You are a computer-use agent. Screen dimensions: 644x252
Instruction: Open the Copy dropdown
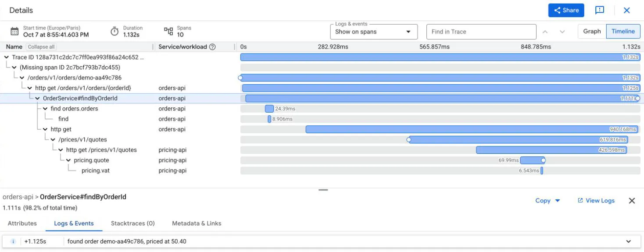(548, 201)
